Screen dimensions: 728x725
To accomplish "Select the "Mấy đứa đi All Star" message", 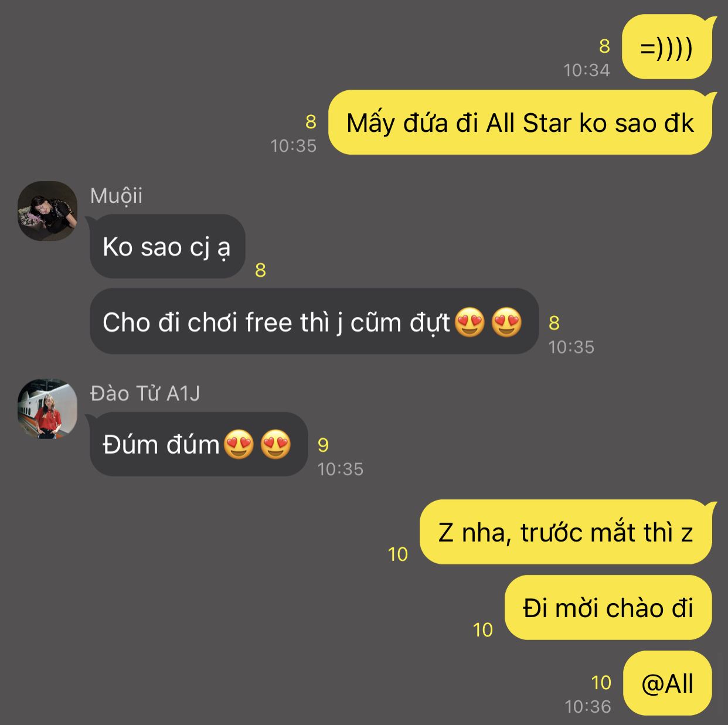I will click(x=521, y=122).
